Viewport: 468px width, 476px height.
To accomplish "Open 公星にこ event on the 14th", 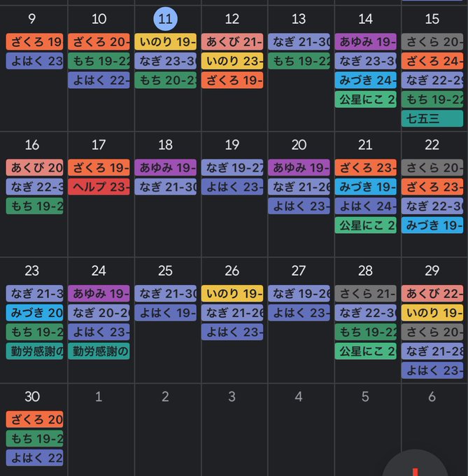I will [366, 99].
